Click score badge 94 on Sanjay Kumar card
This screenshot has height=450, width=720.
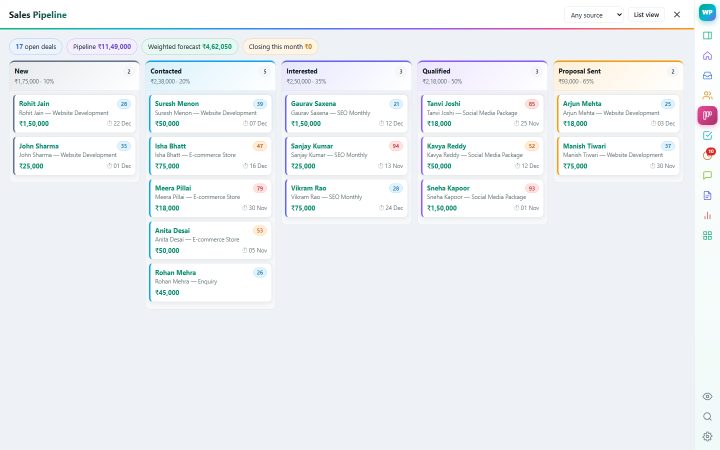(396, 146)
